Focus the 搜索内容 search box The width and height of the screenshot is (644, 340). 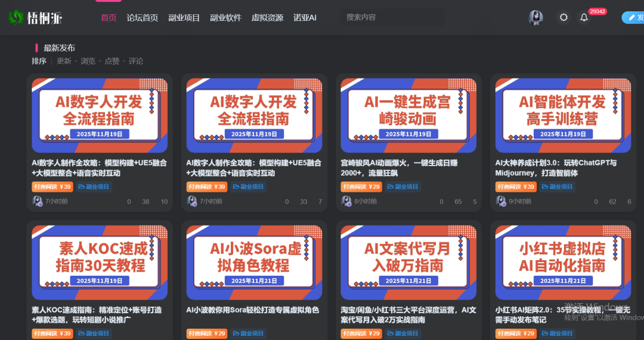point(392,18)
